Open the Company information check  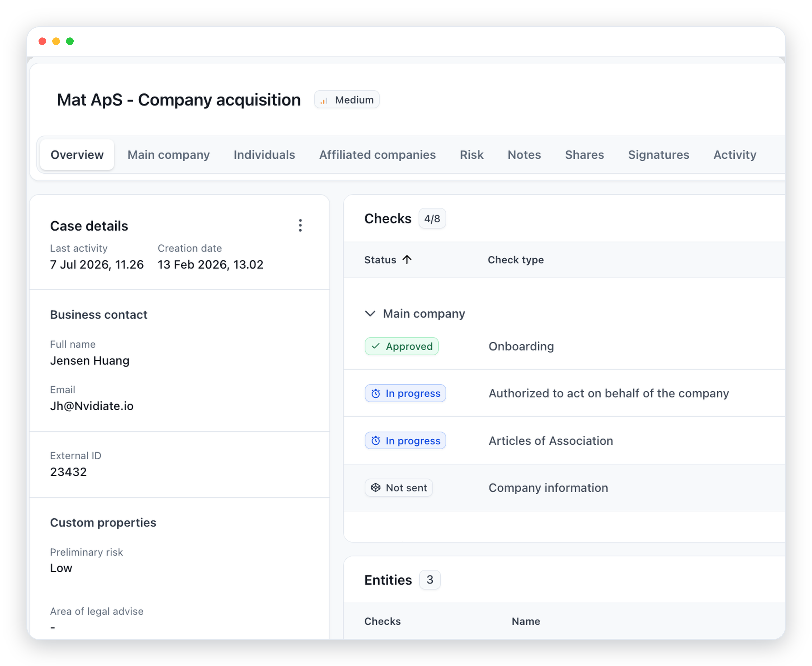[548, 488]
